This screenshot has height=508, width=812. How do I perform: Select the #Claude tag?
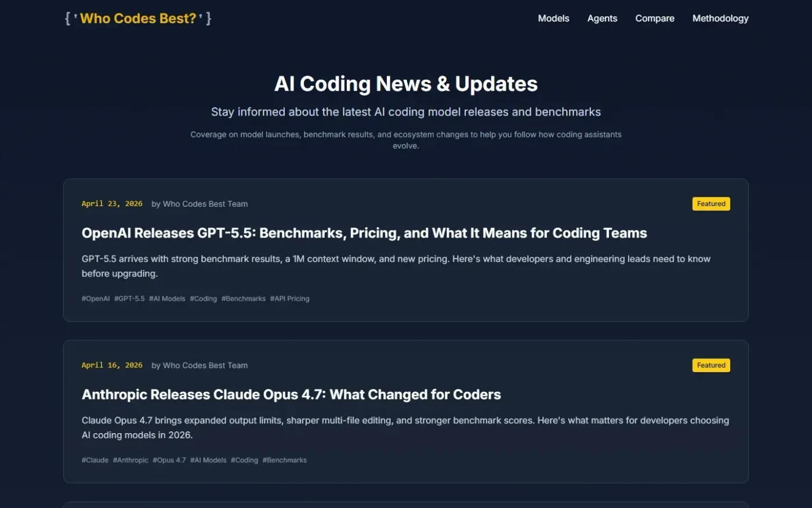[x=95, y=460]
